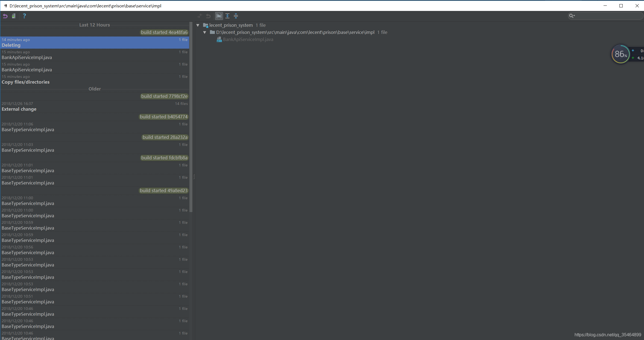This screenshot has height=340, width=644.
Task: Select the Deleting revision from 14 minutes ago
Action: (x=95, y=43)
